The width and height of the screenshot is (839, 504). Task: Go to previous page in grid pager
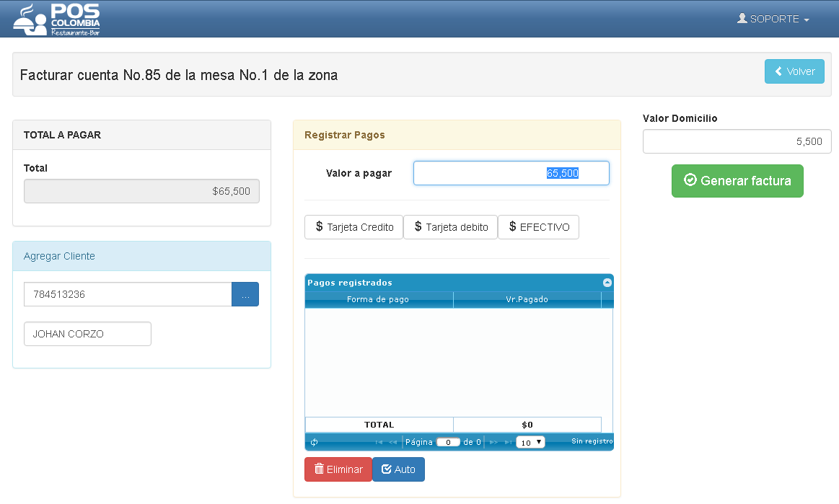pyautogui.click(x=392, y=442)
